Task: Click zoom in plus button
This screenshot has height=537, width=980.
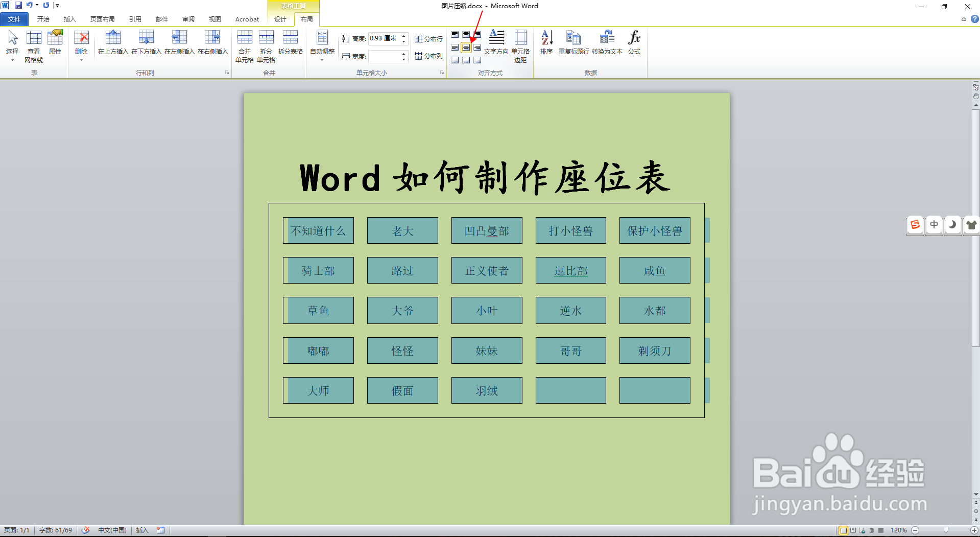Action: pyautogui.click(x=974, y=530)
